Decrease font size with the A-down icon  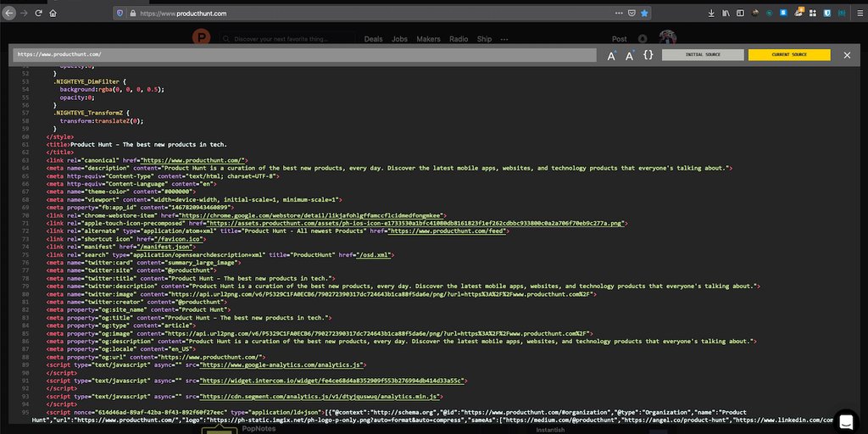[x=630, y=55]
